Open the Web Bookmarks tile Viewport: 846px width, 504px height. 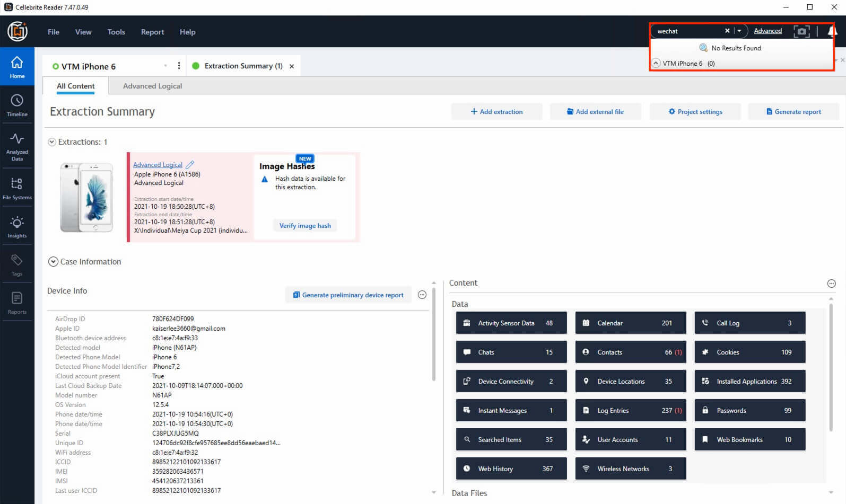750,439
